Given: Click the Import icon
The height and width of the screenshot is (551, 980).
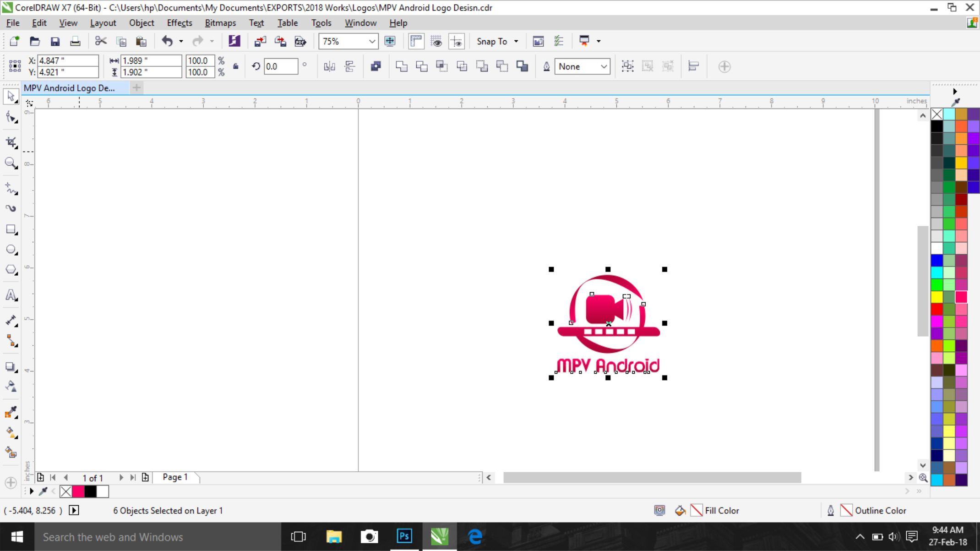Looking at the screenshot, I should pyautogui.click(x=260, y=41).
